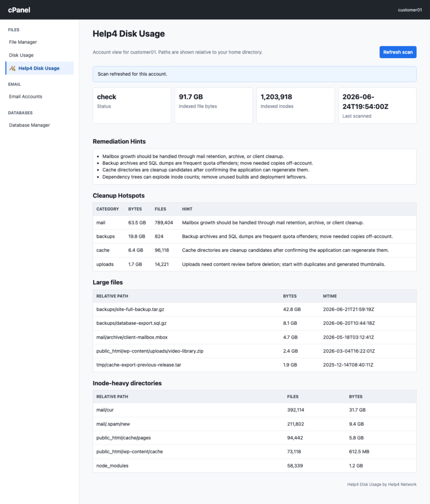430x504 pixels.
Task: Open File Manager in the sidebar
Action: coord(23,42)
